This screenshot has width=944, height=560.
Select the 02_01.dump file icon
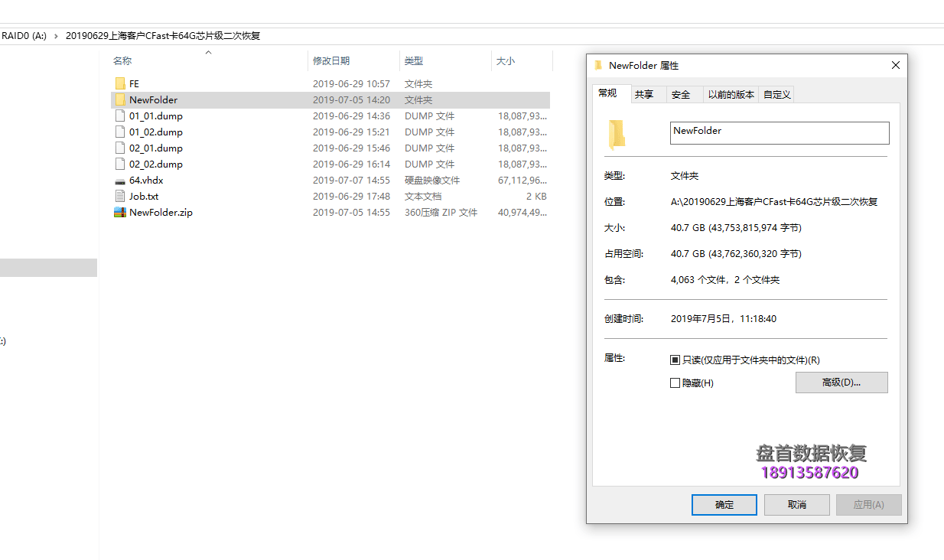pyautogui.click(x=120, y=148)
